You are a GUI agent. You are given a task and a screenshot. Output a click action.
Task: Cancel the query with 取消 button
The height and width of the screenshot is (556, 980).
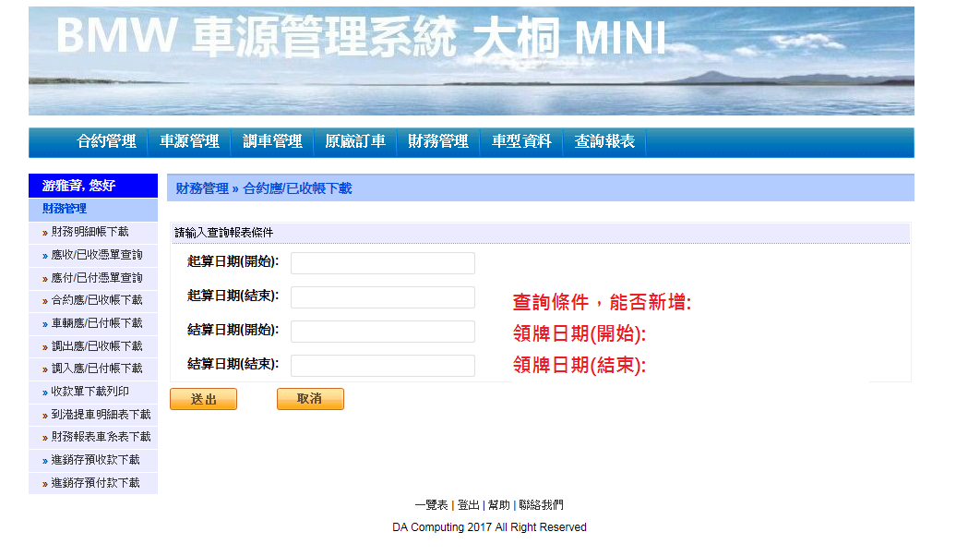tap(310, 399)
